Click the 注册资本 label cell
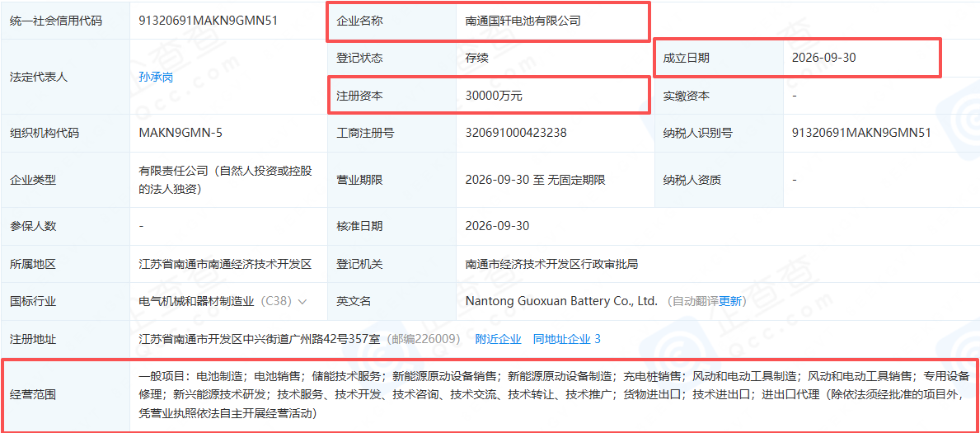 [392, 96]
